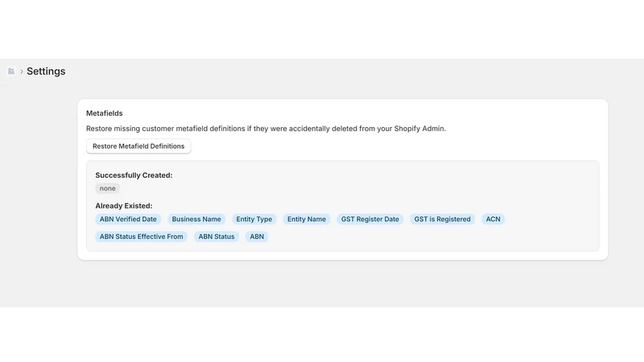Viewport: 644px width, 362px height.
Task: Click the breadcrumb chevron before Settings
Action: point(22,72)
